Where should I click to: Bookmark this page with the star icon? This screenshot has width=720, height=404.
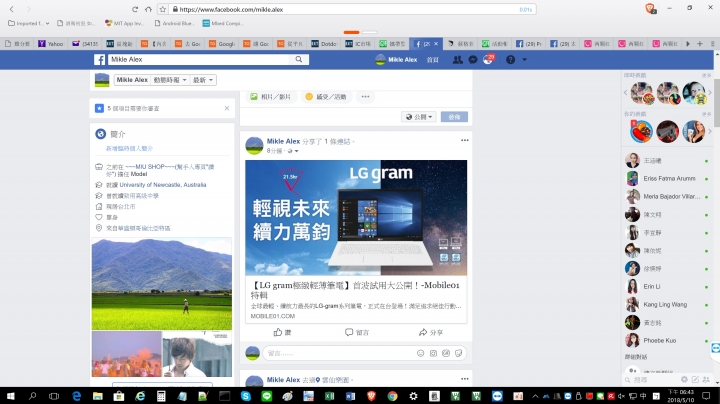tap(163, 9)
